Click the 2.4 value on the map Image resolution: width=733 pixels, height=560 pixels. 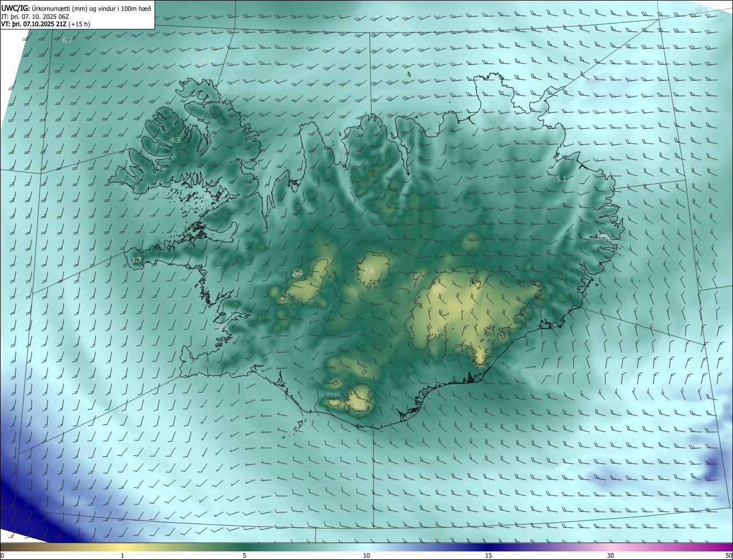point(369,271)
